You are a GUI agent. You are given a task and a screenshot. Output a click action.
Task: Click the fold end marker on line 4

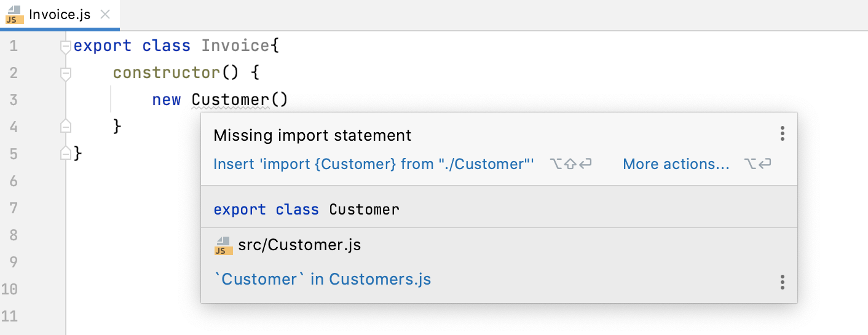(66, 127)
